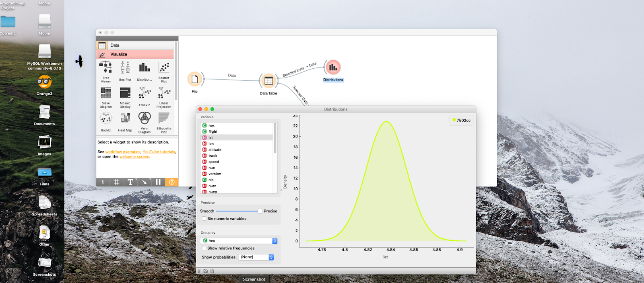The width and height of the screenshot is (644, 283).
Task: Click the 7502cc legend color dot
Action: 454,120
